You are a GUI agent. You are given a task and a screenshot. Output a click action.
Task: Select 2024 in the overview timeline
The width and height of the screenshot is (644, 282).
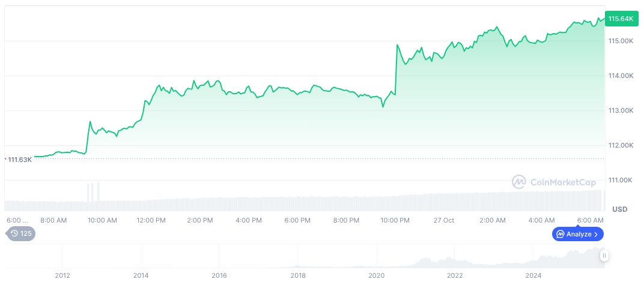pyautogui.click(x=533, y=275)
